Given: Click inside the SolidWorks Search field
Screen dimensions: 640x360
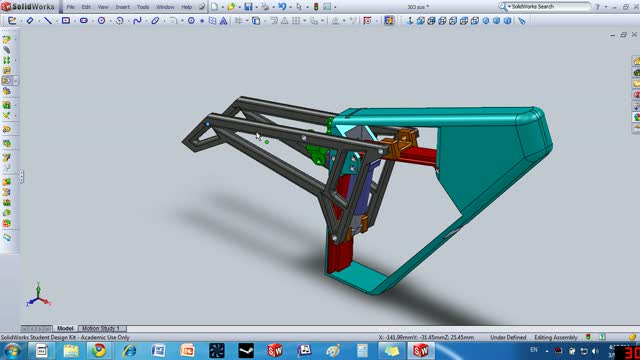Looking at the screenshot, I should pyautogui.click(x=549, y=7).
